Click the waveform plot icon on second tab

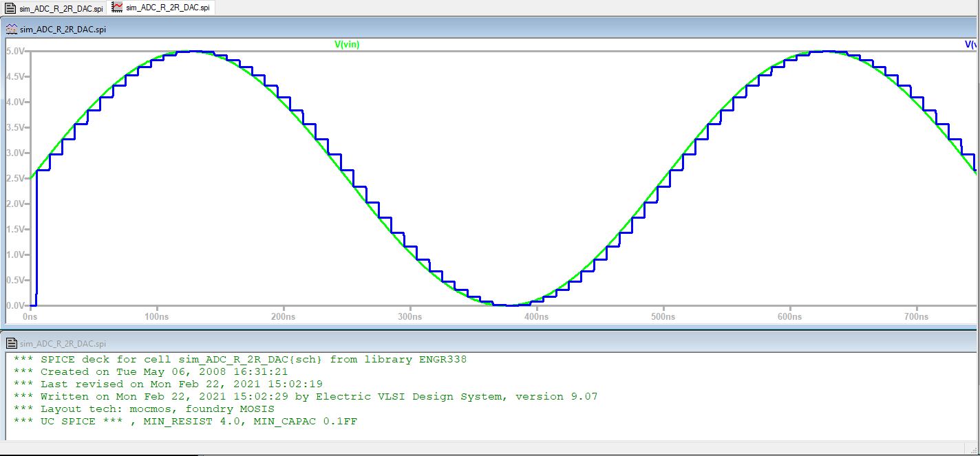[x=117, y=8]
